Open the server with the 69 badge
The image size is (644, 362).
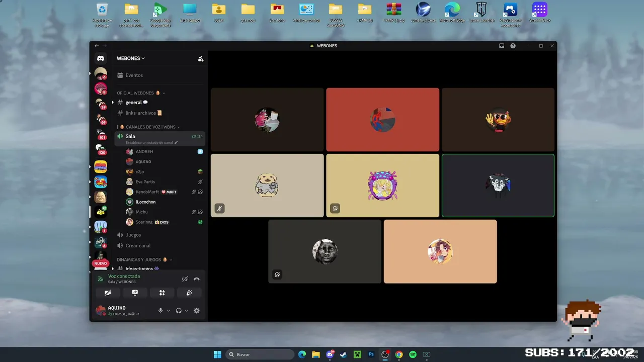click(x=101, y=119)
